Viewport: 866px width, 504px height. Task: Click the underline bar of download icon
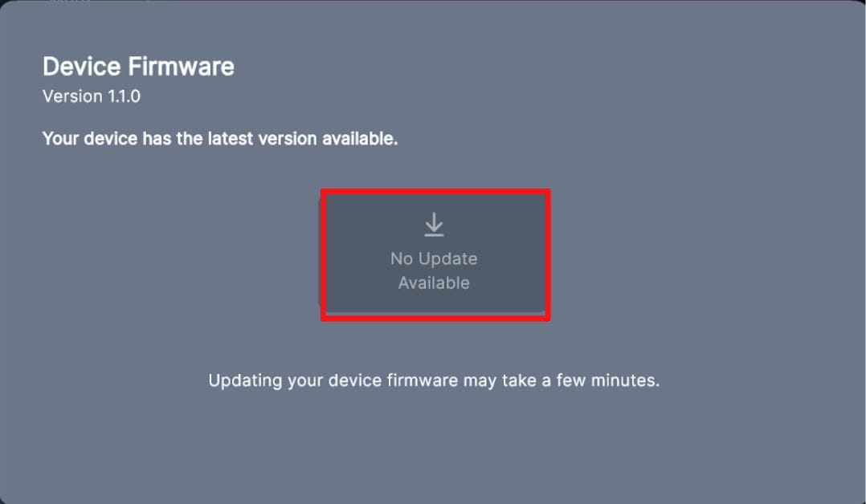tap(434, 235)
